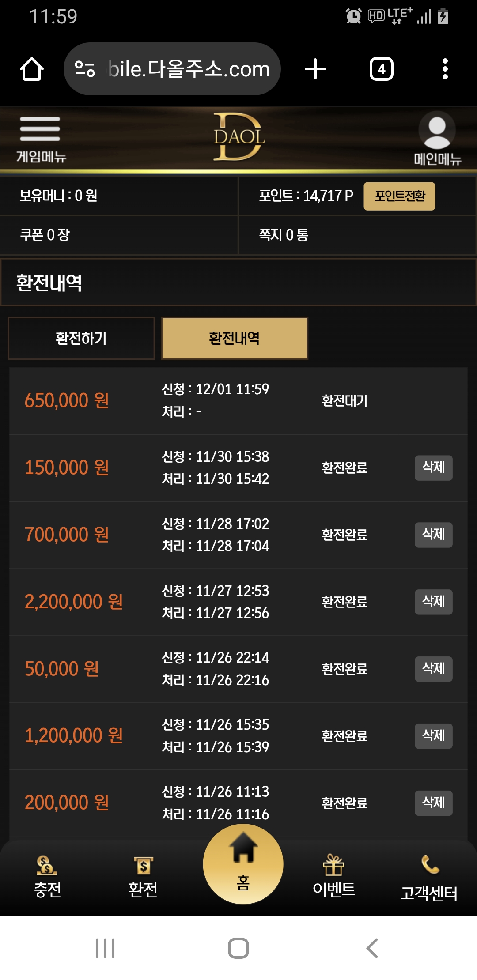Tap the DAOL logo

click(x=238, y=137)
